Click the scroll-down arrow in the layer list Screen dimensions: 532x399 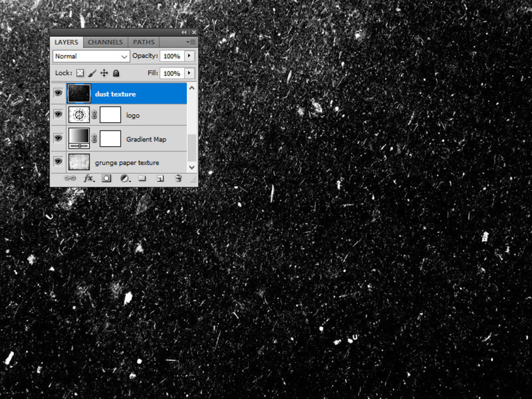[192, 168]
